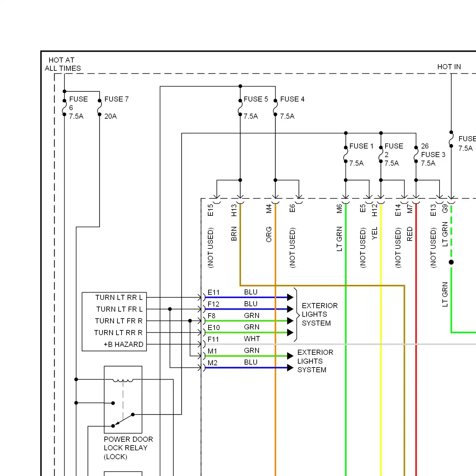Click the POWER DOOR LOCK RELAY label
The image size is (476, 476).
[128, 448]
